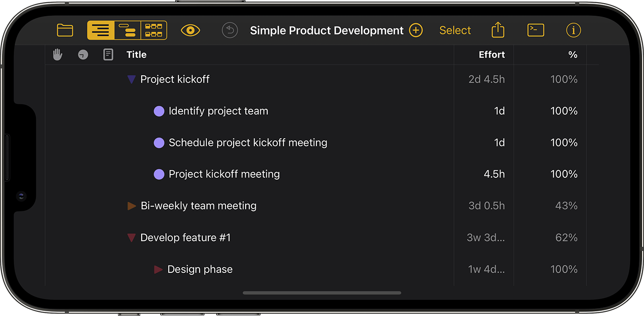The height and width of the screenshot is (316, 644).
Task: Collapse the Project kickoff group
Action: pyautogui.click(x=132, y=79)
